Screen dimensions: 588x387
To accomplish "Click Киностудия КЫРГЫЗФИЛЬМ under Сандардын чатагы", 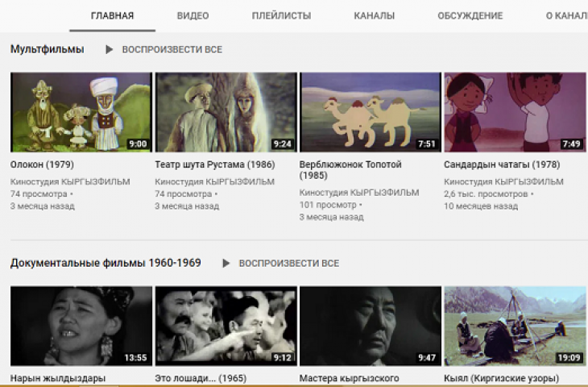I will tap(503, 181).
